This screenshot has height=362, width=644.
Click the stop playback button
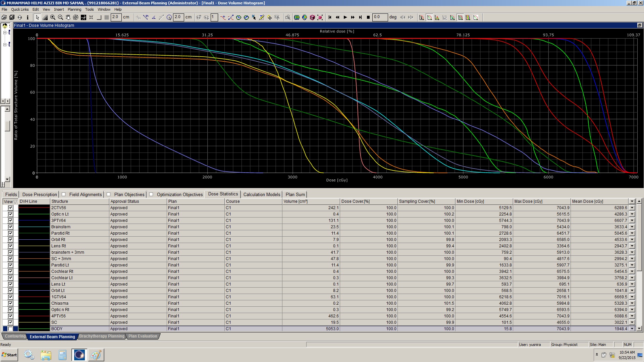point(368,17)
